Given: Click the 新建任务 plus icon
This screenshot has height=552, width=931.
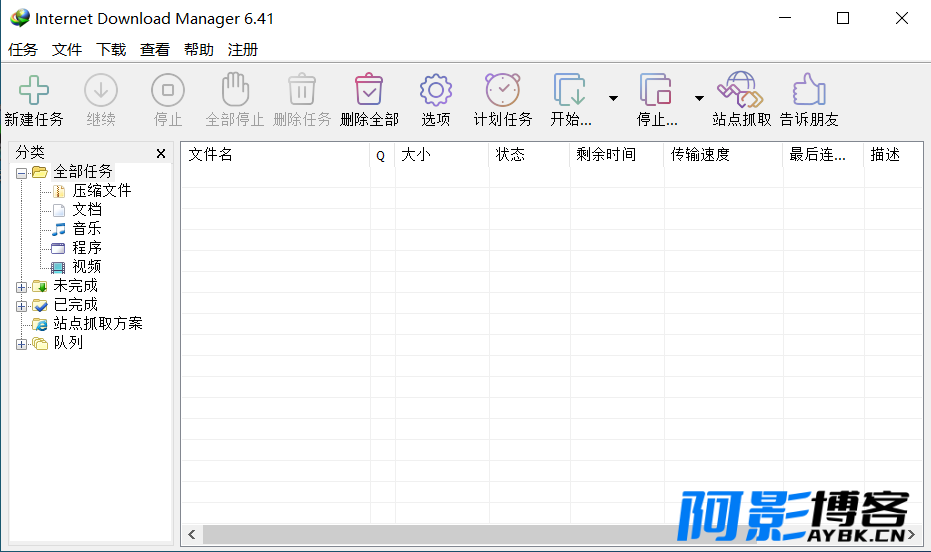Looking at the screenshot, I should [x=34, y=90].
